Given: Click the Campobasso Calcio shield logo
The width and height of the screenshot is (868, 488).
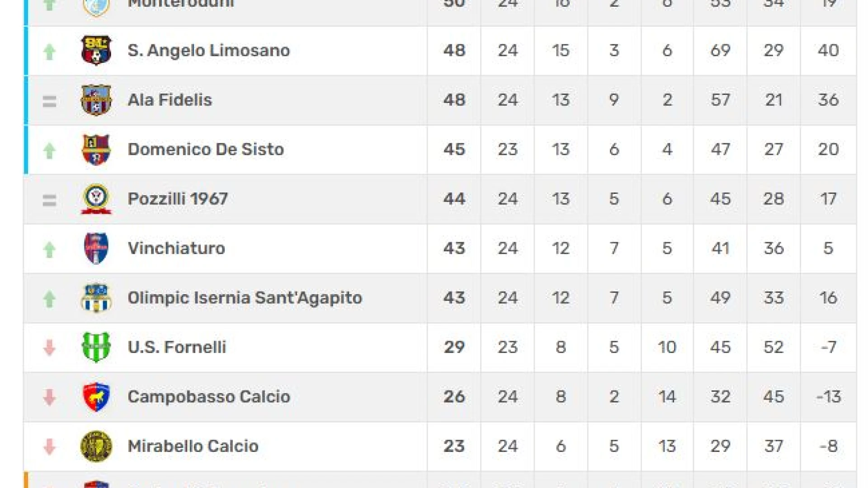Looking at the screenshot, I should click(x=96, y=397).
